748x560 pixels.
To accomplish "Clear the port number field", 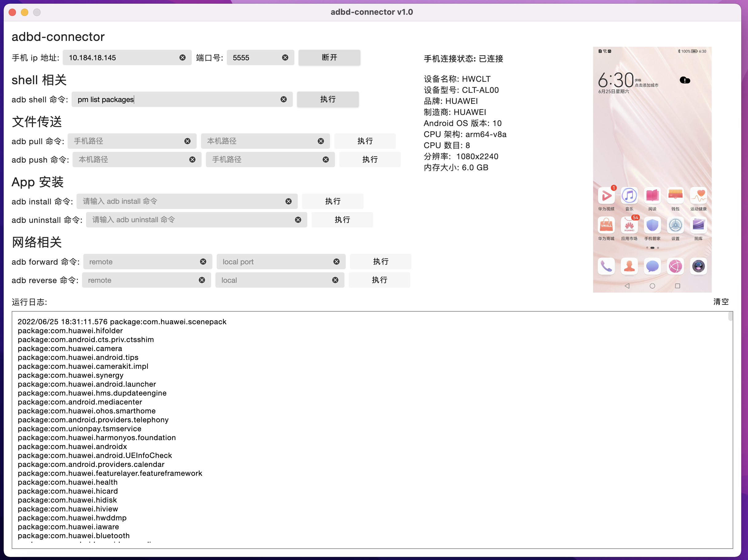I will (285, 57).
